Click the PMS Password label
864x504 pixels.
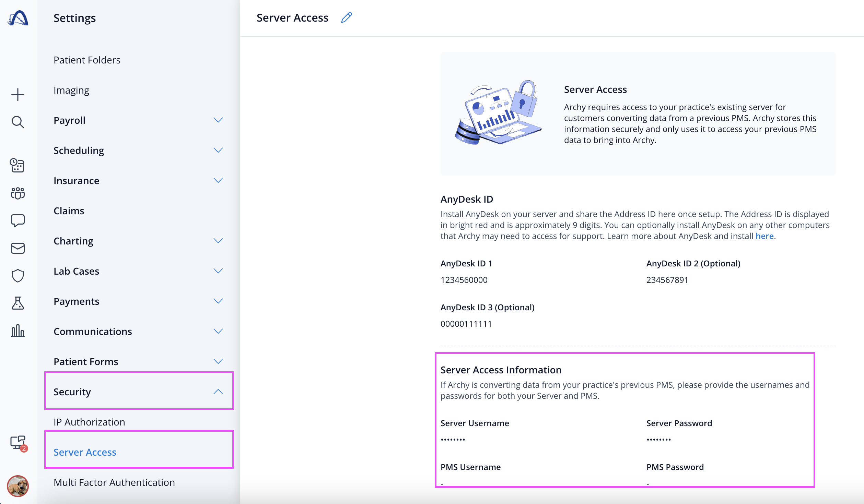tap(675, 467)
